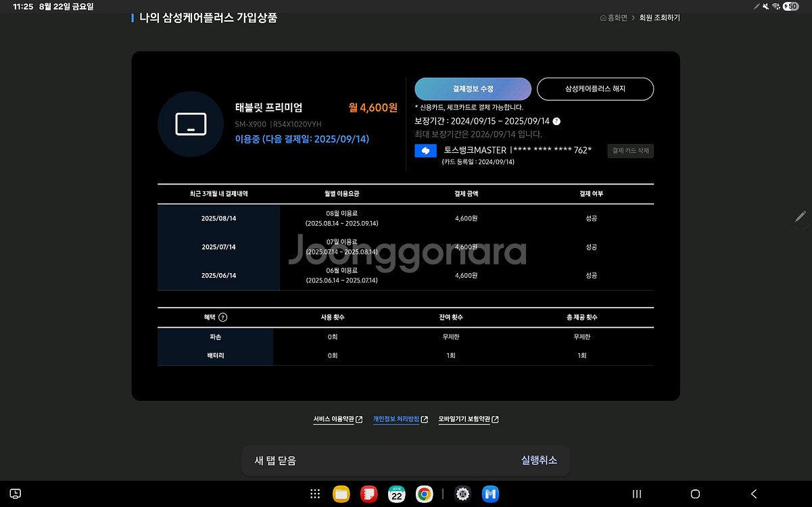Tap 실행취소 to undo tab close
Image resolution: width=812 pixels, height=507 pixels.
[539, 460]
